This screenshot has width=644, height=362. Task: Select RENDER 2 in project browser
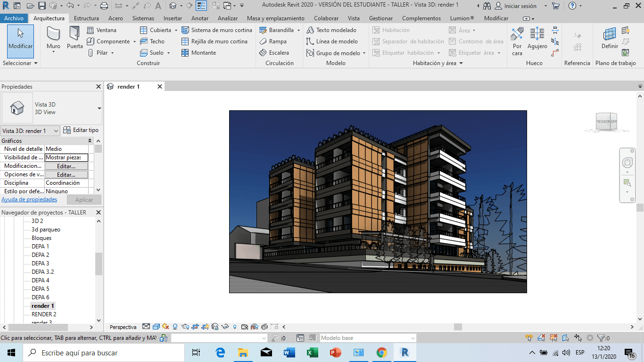click(44, 314)
